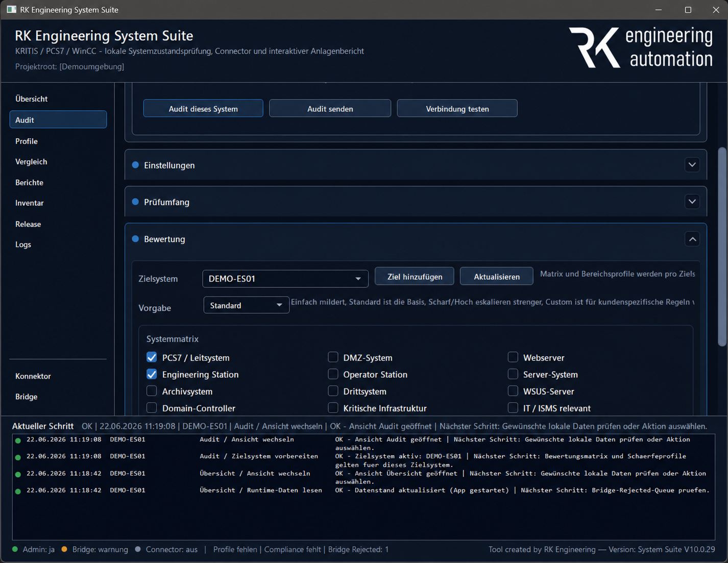Click green dot of Audit / Ansicht wechseln log row
The height and width of the screenshot is (563, 728).
(18, 440)
